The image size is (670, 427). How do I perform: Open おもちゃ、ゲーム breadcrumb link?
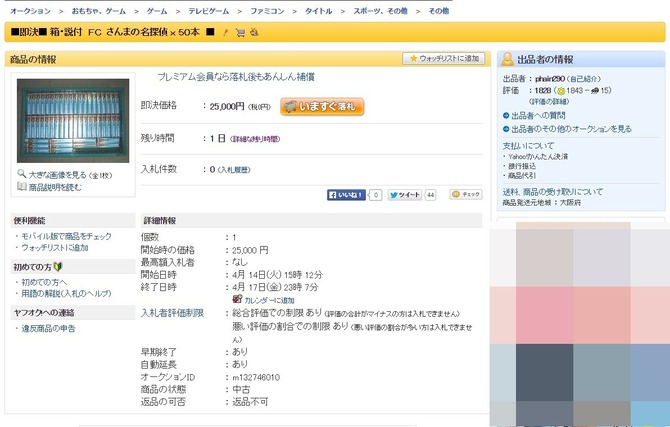tap(99, 11)
